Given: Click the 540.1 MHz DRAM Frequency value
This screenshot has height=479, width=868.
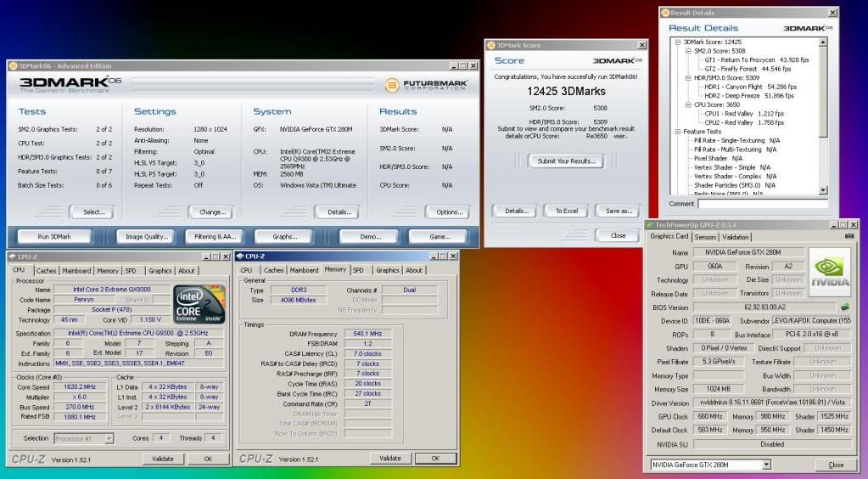Looking at the screenshot, I should click(367, 334).
